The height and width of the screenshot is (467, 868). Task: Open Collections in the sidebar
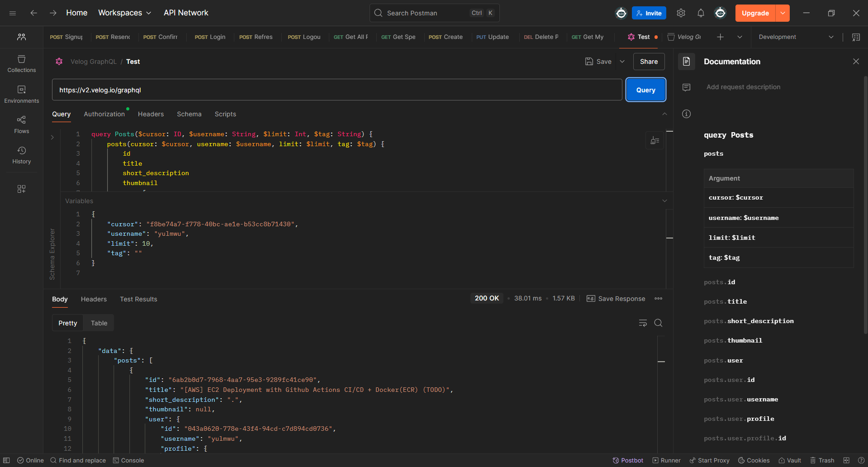[x=21, y=64]
